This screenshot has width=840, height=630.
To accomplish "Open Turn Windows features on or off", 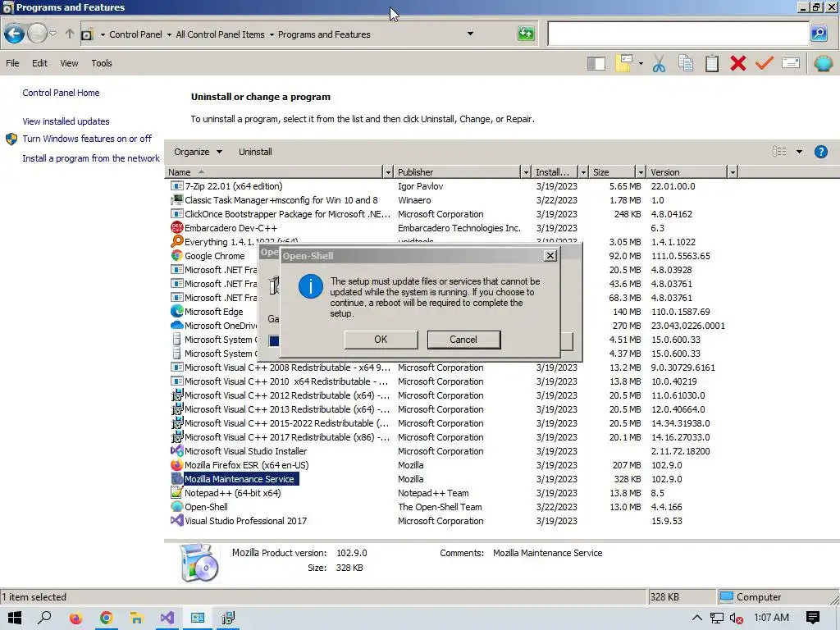I will point(87,139).
